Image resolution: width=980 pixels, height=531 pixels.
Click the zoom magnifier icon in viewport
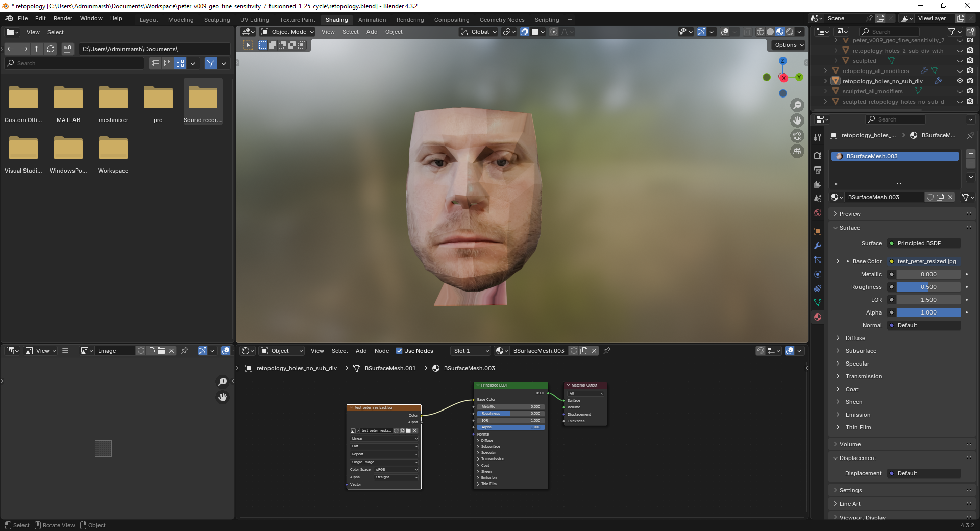point(797,105)
